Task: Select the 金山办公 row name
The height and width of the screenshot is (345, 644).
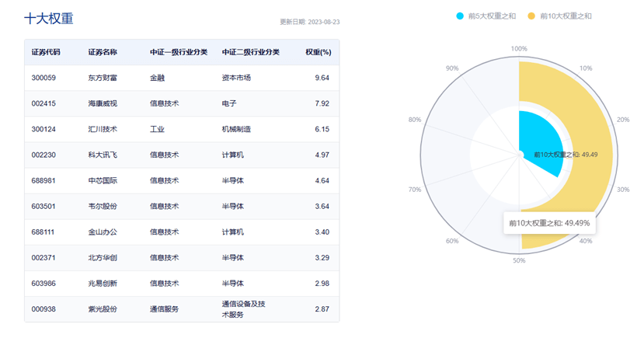Action: coord(103,232)
